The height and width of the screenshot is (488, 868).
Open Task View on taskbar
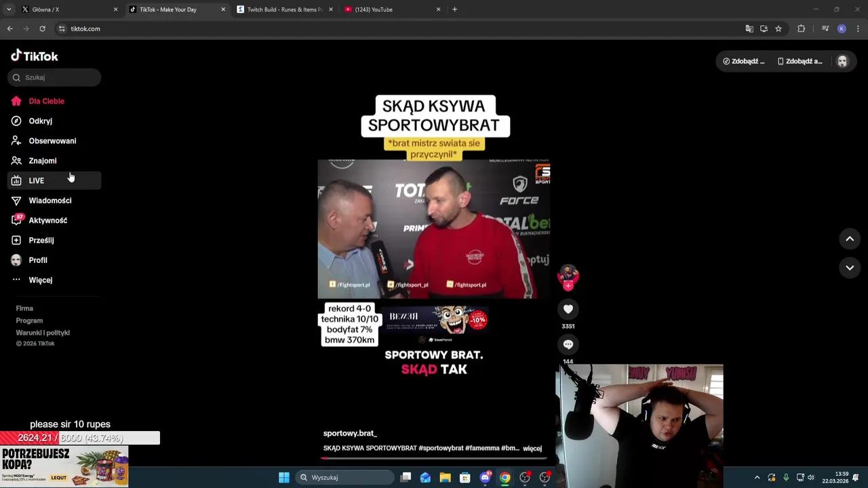coord(406,477)
